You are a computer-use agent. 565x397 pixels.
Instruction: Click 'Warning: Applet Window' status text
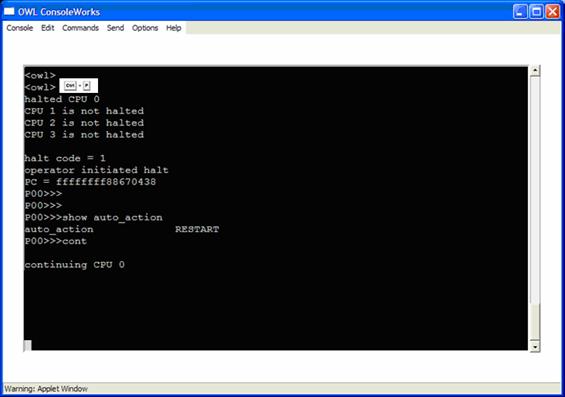[x=46, y=389]
